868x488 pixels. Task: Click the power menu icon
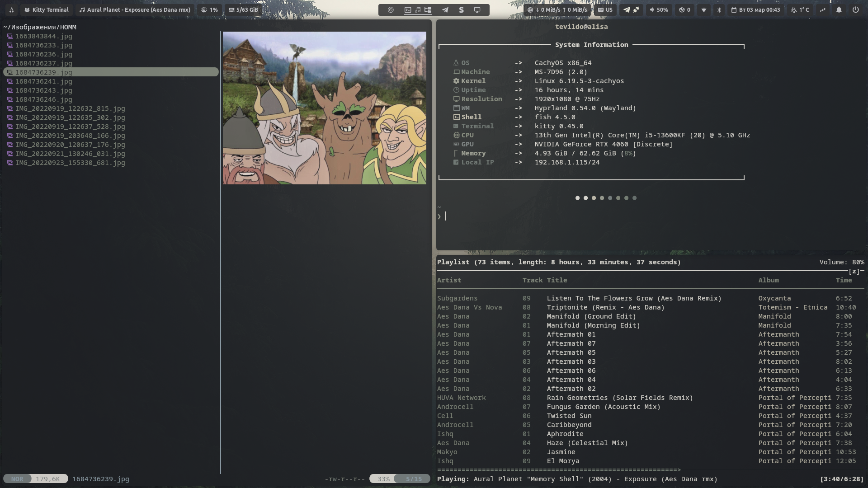855,9
